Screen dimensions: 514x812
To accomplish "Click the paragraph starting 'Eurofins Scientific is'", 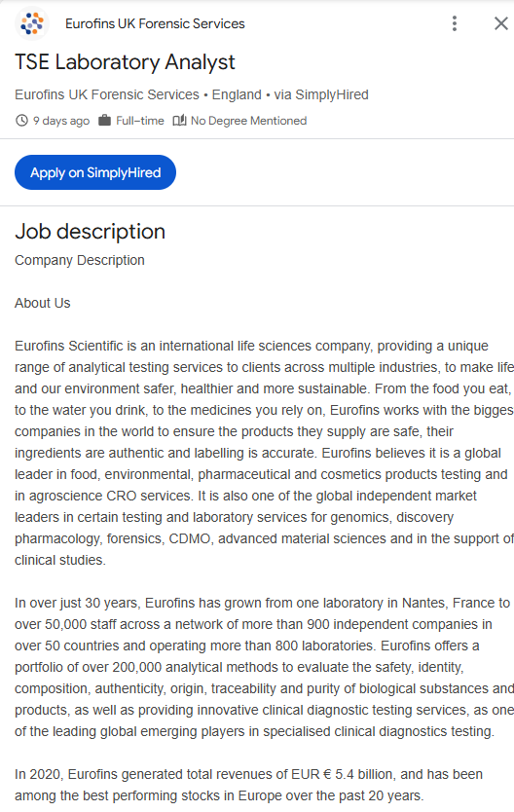I will 264,453.
